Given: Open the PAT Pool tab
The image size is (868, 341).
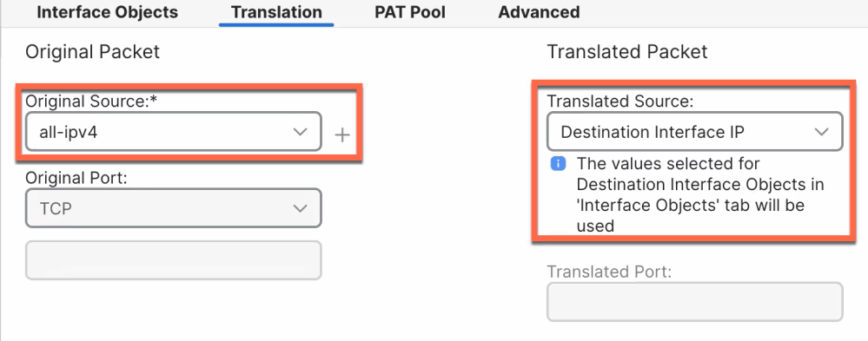Looking at the screenshot, I should [x=409, y=12].
